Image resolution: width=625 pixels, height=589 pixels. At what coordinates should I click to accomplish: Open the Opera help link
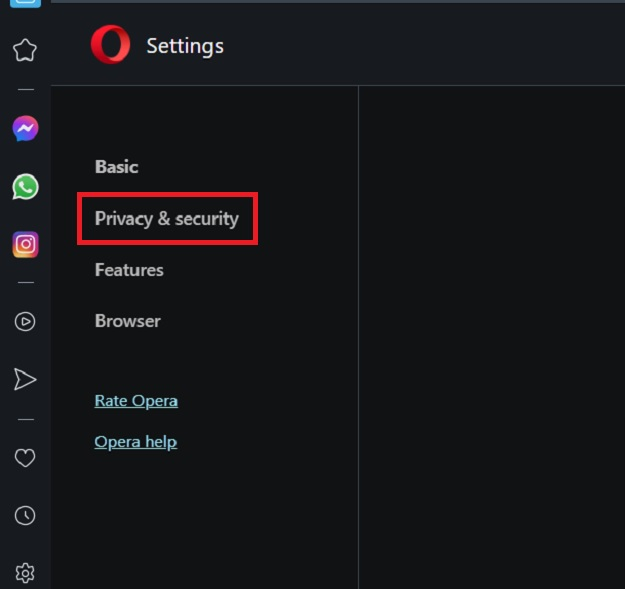135,442
